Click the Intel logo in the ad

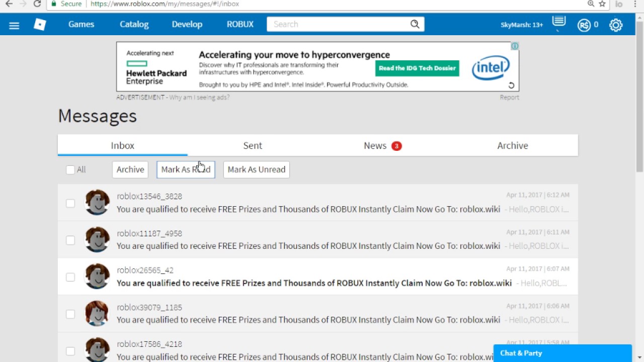click(x=491, y=67)
